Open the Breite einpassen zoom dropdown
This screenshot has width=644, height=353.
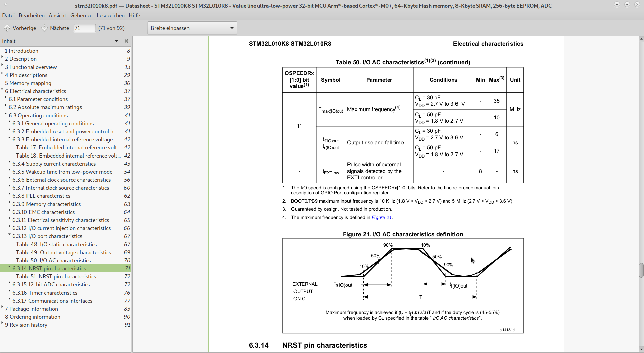click(192, 28)
